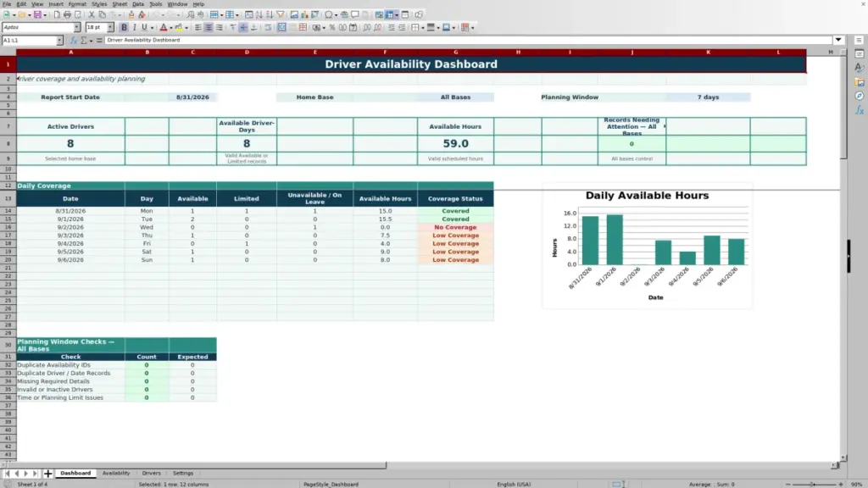Screen dimensions: 868x488
Task: Click the Clear Direct Formatting icon
Action: 142,14
